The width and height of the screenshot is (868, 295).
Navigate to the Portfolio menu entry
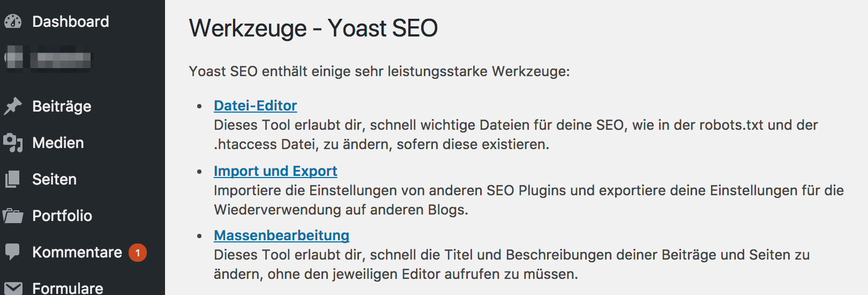(x=62, y=216)
